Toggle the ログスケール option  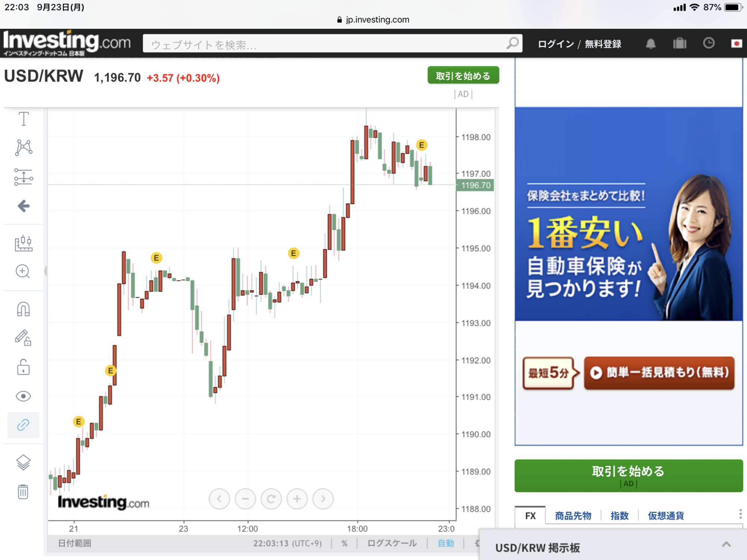click(x=392, y=543)
